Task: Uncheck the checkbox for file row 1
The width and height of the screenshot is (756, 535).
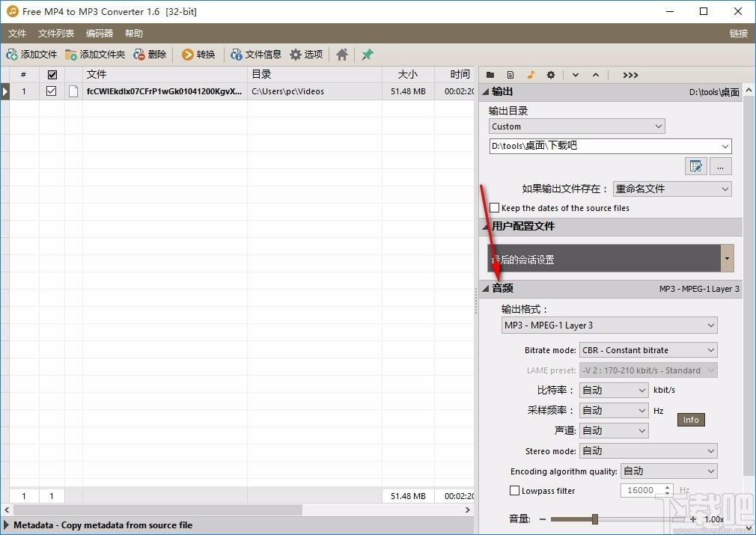Action: coord(51,91)
